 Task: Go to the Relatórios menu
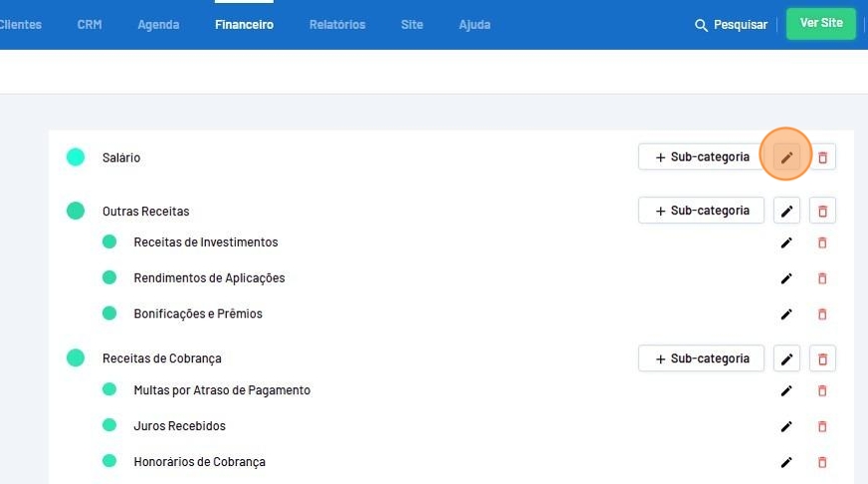tap(337, 25)
